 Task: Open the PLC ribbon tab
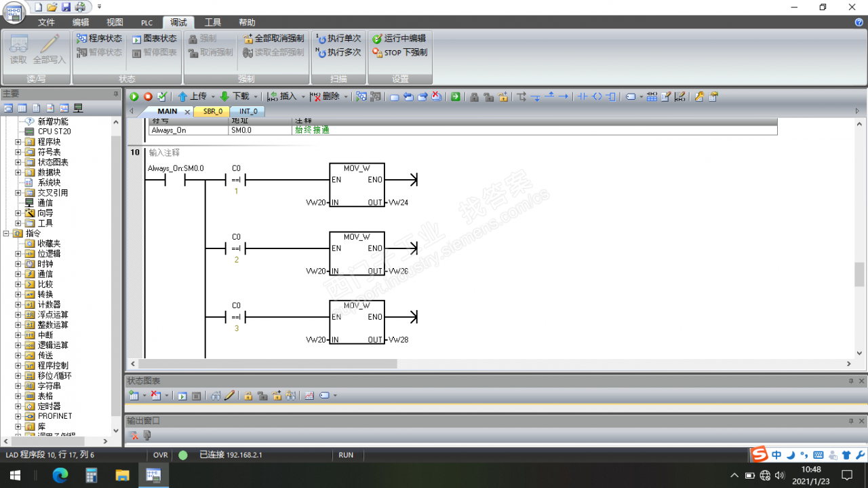click(x=147, y=22)
